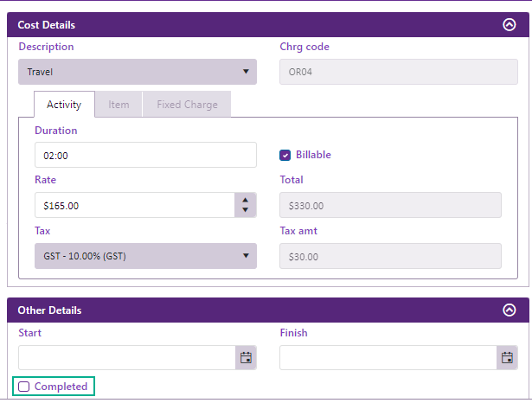Focus the Finish date field
532x403 pixels.
coord(388,357)
